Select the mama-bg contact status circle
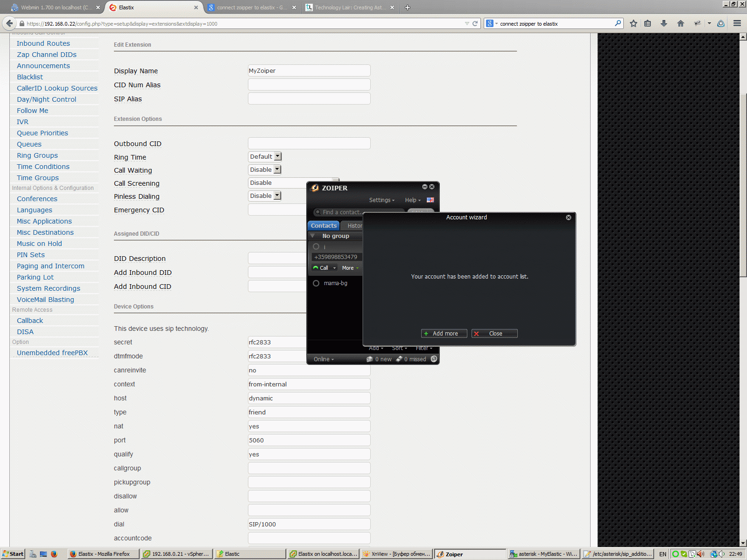This screenshot has width=747, height=560. (316, 283)
